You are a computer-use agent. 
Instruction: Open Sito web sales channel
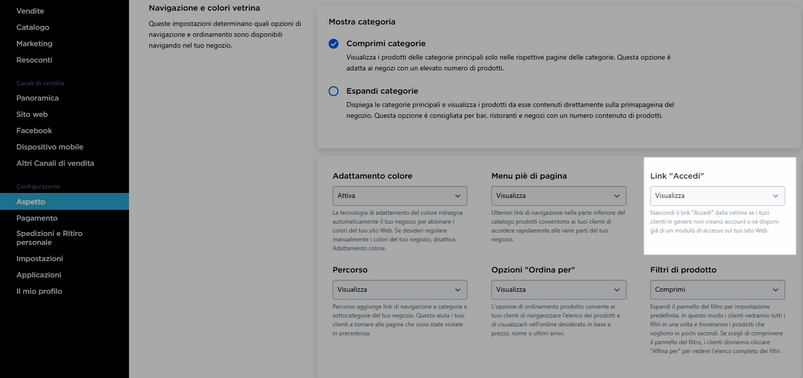[32, 114]
